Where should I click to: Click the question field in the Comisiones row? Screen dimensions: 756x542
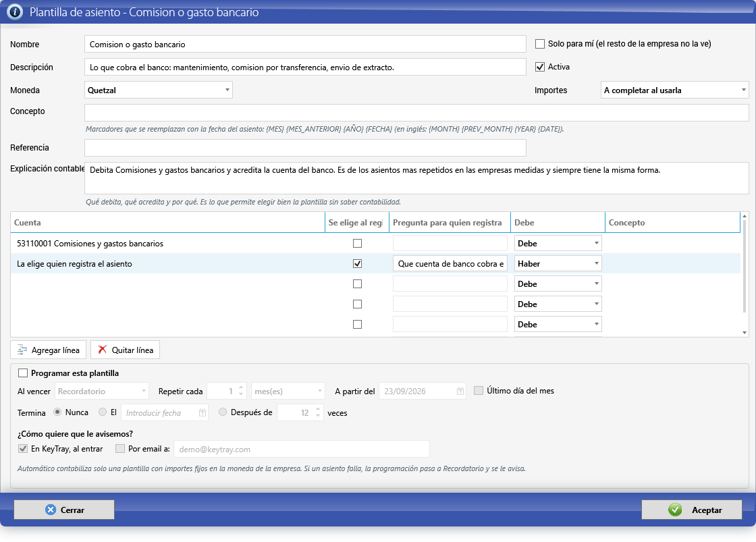point(450,244)
